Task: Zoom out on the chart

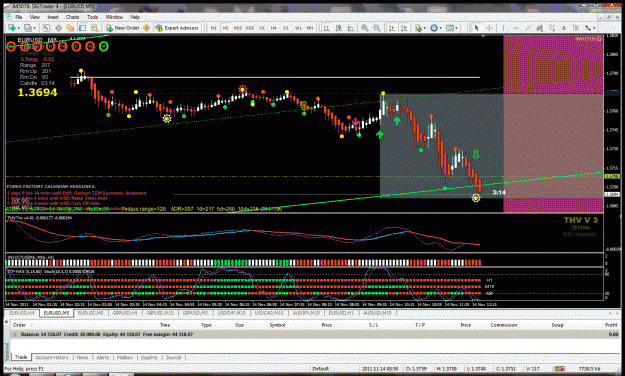Action: point(377,28)
